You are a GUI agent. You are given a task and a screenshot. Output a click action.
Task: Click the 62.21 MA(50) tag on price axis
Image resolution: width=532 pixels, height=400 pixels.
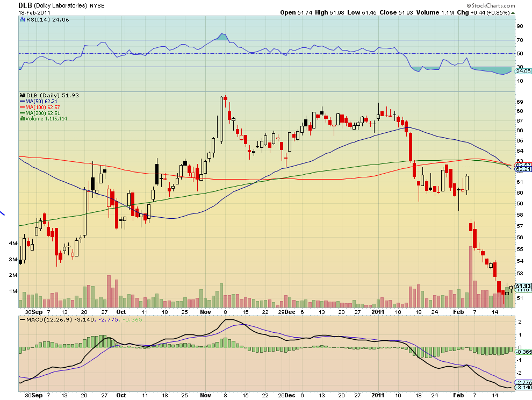[x=523, y=169]
